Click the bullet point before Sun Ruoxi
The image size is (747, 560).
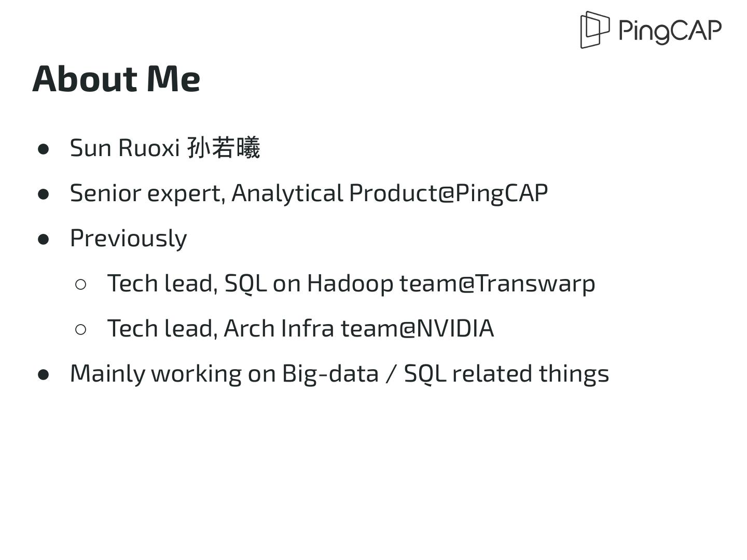point(44,149)
